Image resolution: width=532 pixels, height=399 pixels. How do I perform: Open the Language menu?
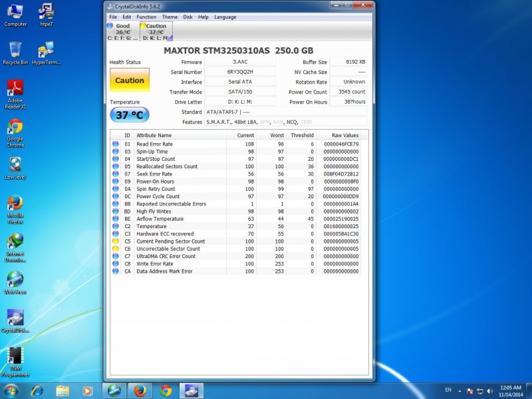225,17
